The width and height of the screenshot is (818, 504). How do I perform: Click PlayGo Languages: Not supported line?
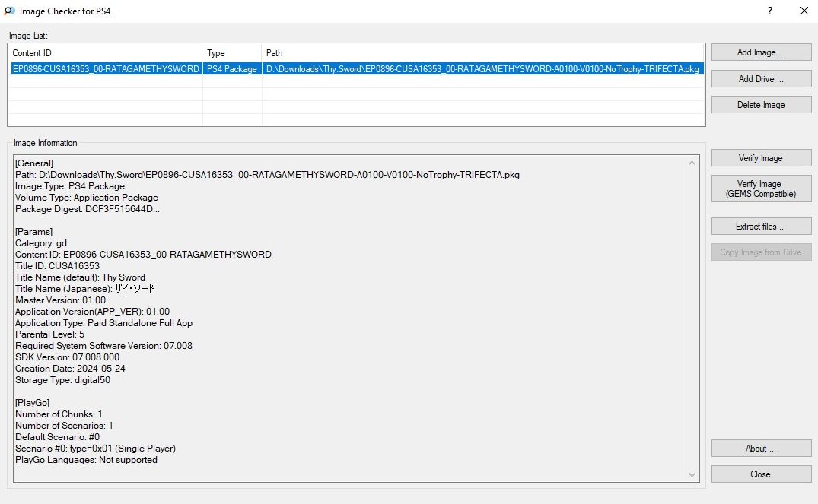click(86, 460)
